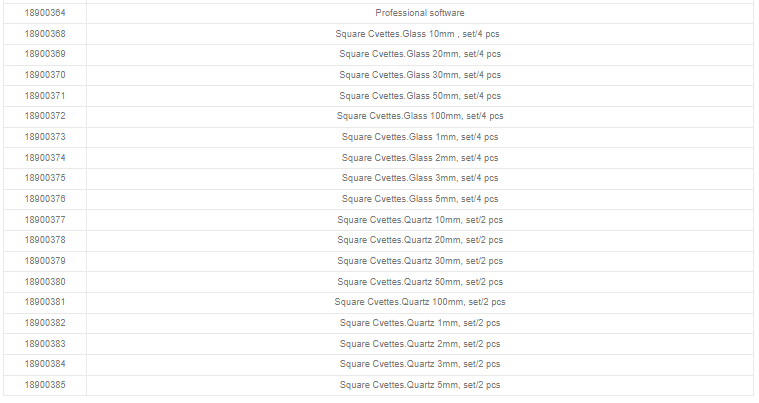Select part number 18900370

click(x=45, y=75)
